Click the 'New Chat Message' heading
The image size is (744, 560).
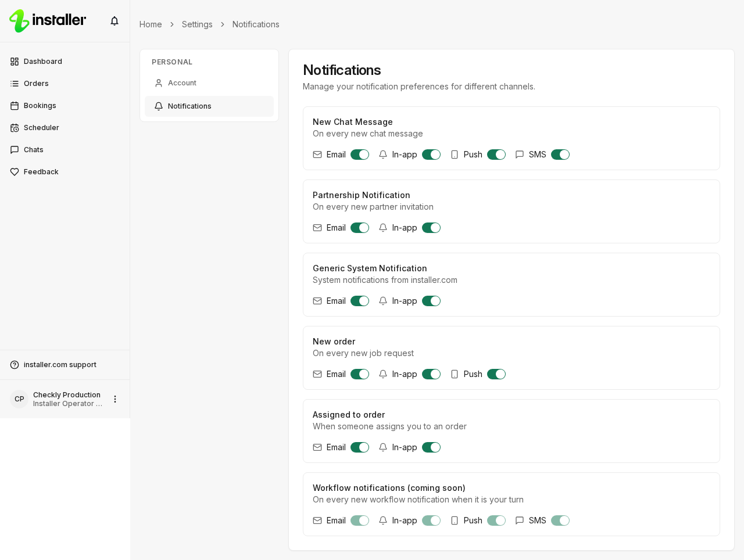(353, 122)
